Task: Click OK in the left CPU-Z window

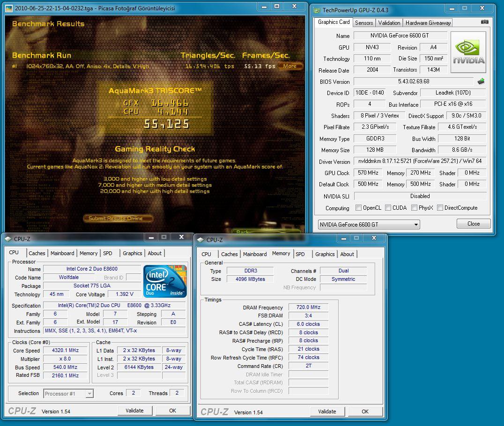Action: pos(173,411)
